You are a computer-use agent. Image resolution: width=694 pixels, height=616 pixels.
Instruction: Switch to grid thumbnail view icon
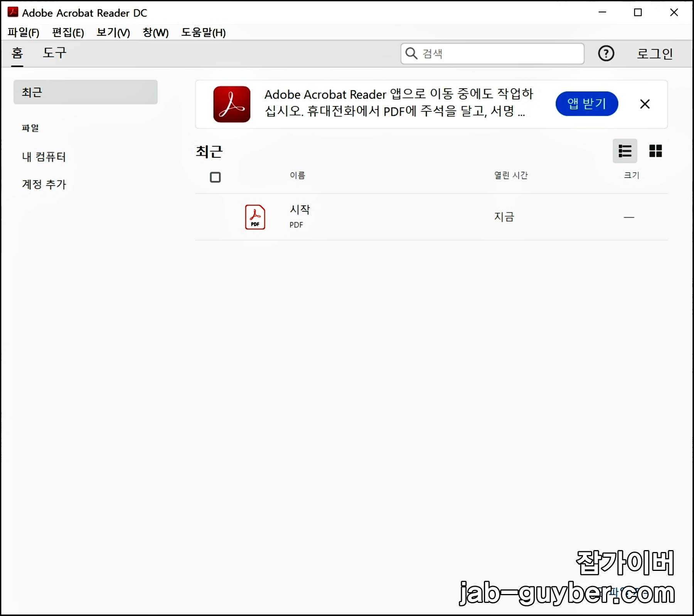tap(655, 151)
